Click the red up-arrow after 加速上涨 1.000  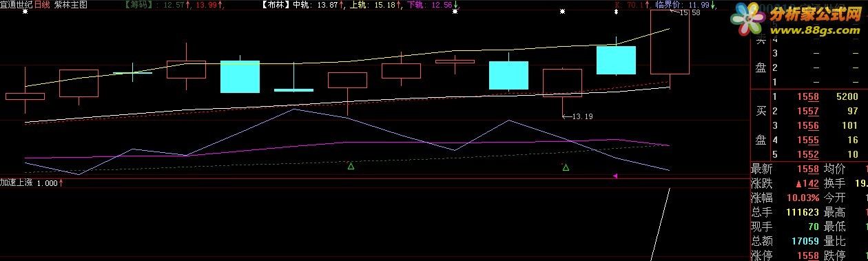pos(61,183)
